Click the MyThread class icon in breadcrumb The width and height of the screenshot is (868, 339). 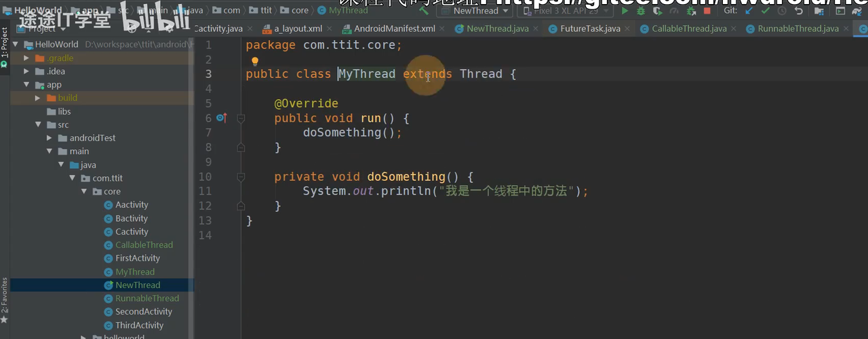pos(321,10)
